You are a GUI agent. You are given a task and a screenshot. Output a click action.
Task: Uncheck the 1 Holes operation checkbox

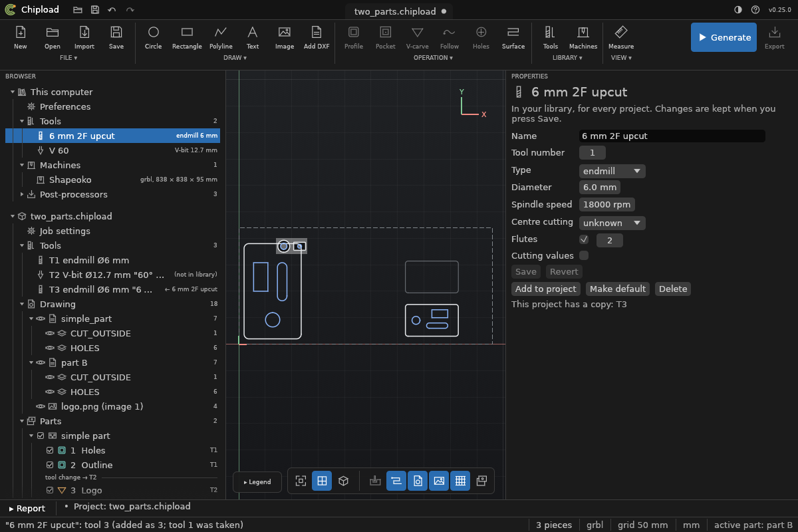point(50,450)
